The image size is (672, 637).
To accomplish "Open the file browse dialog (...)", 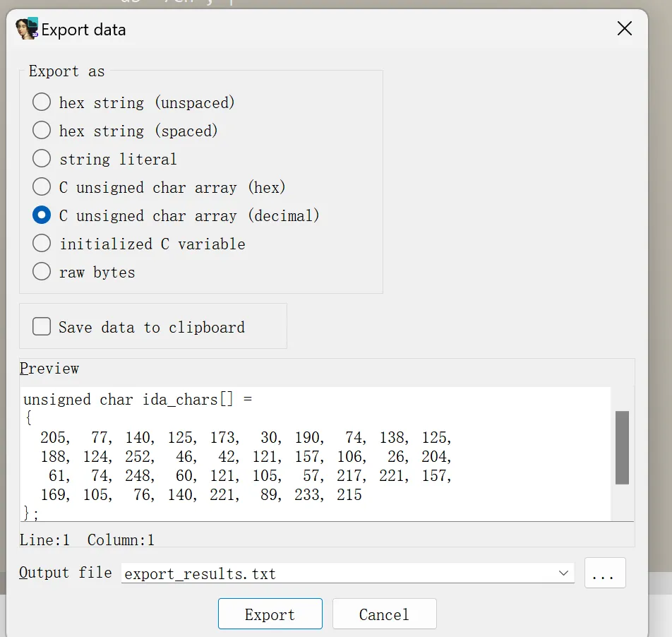I will (x=604, y=573).
